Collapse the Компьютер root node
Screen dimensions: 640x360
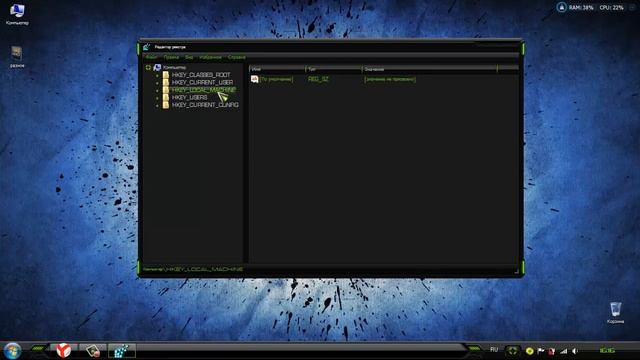[x=148, y=67]
